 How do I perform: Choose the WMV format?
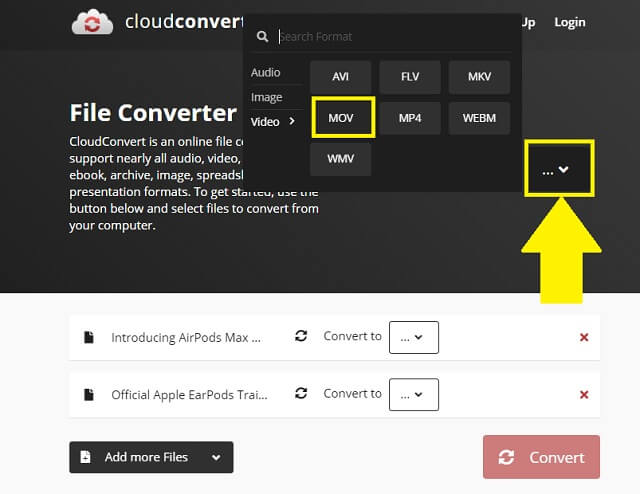coord(340,159)
